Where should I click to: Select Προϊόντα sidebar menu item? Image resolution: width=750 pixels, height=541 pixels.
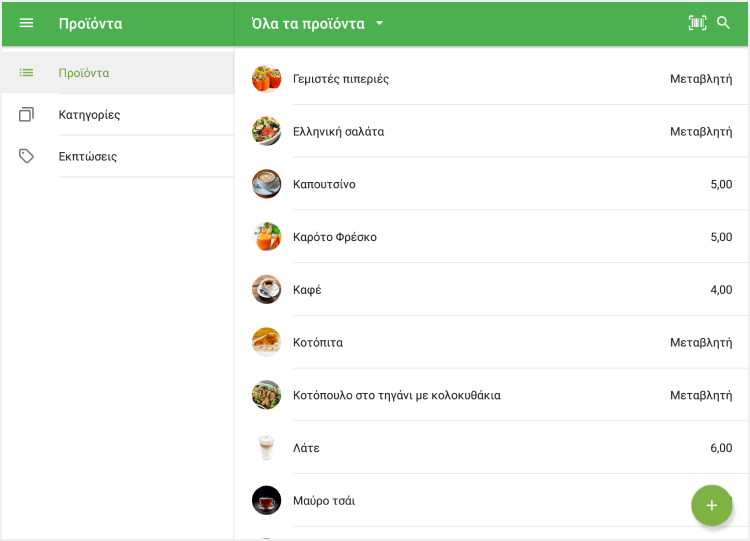point(84,73)
